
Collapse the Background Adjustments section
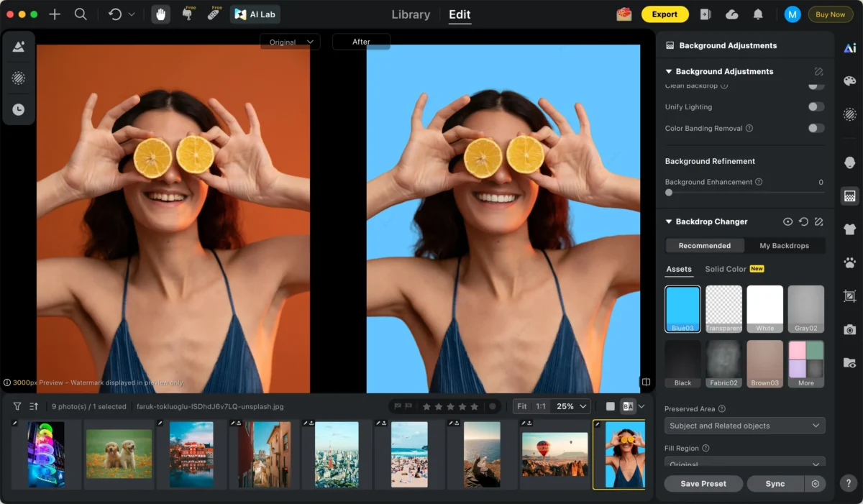click(669, 72)
